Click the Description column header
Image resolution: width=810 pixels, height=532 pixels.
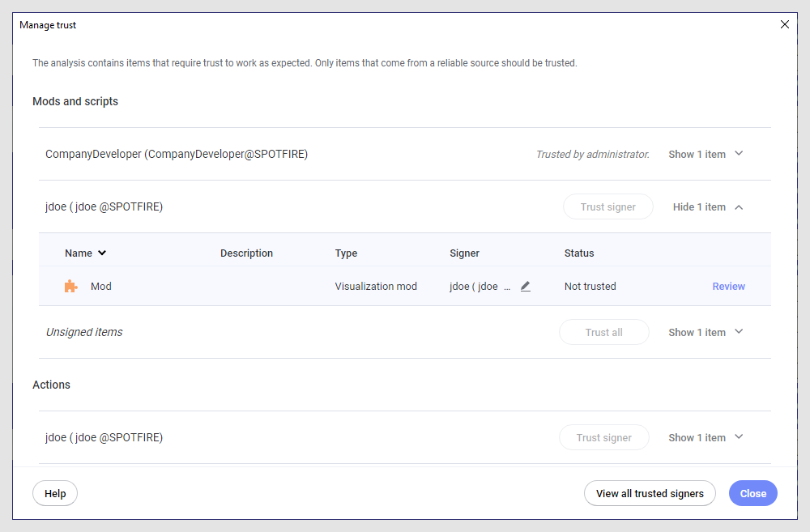246,253
